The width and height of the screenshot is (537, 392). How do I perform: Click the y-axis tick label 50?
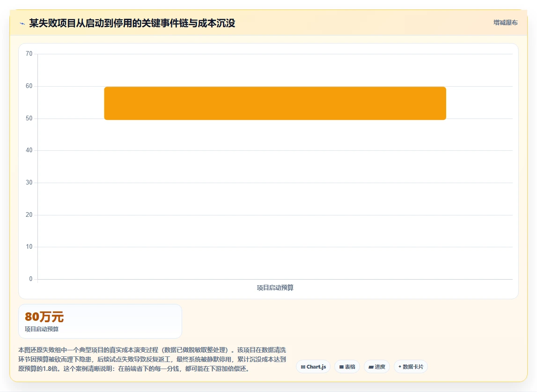click(29, 118)
